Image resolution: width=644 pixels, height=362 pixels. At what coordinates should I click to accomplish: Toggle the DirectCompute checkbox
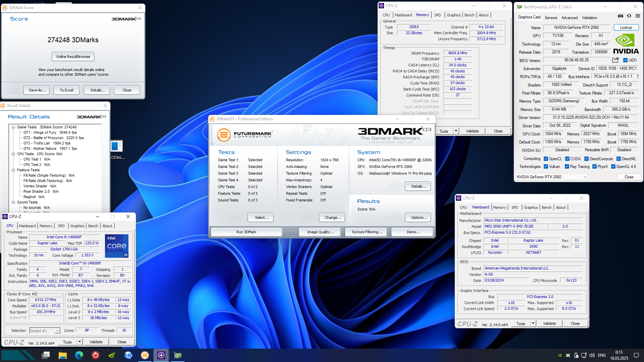click(586, 159)
